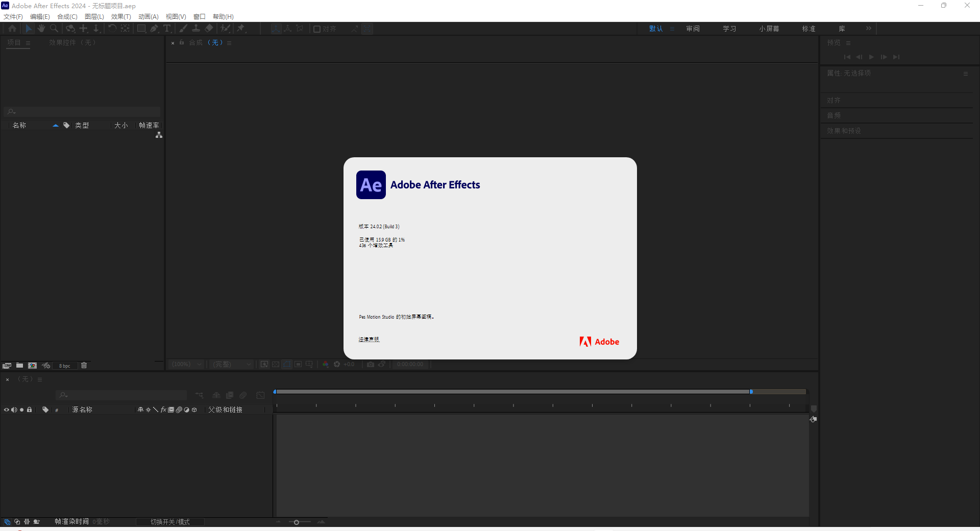
Task: Toggle the lock icon on composition tab
Action: 182,43
